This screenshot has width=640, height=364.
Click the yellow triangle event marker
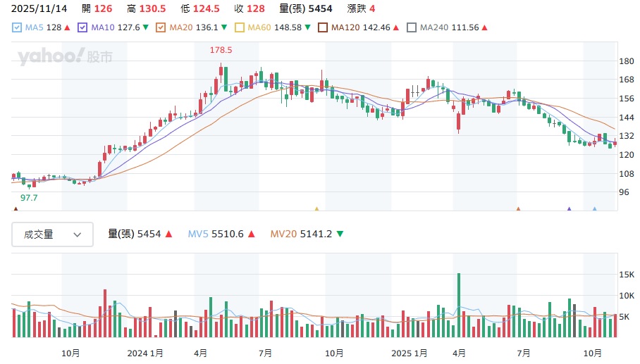[316, 209]
